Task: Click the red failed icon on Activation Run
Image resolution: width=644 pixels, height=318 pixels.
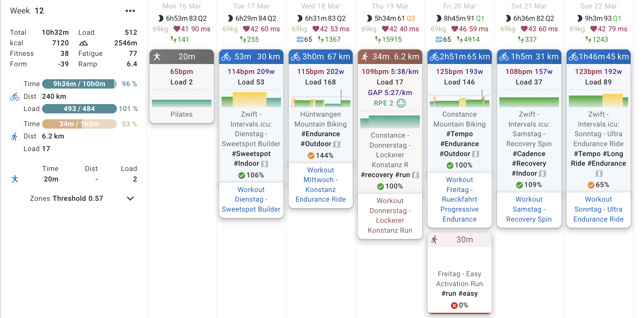Action: coord(454,305)
